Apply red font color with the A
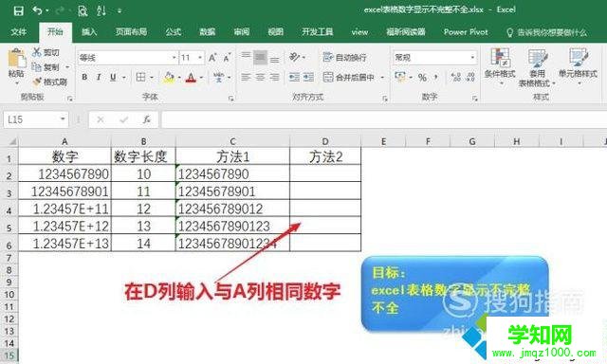The width and height of the screenshot is (607, 364). pos(191,78)
